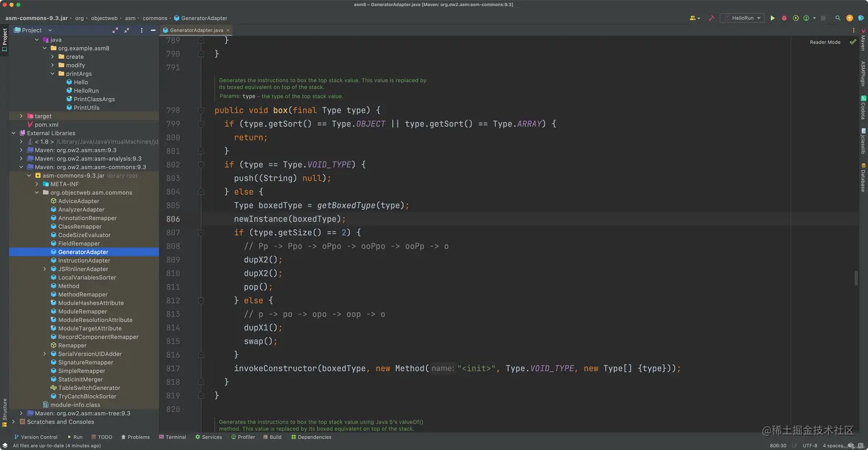This screenshot has width=868, height=450.
Task: Expand all icon in Project panel header
Action: point(115,30)
